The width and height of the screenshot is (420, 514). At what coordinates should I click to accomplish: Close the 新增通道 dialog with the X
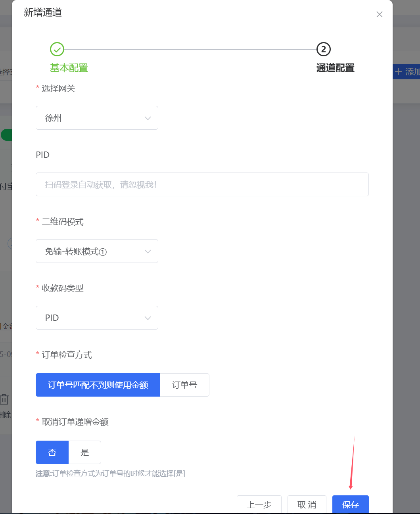[x=379, y=14]
